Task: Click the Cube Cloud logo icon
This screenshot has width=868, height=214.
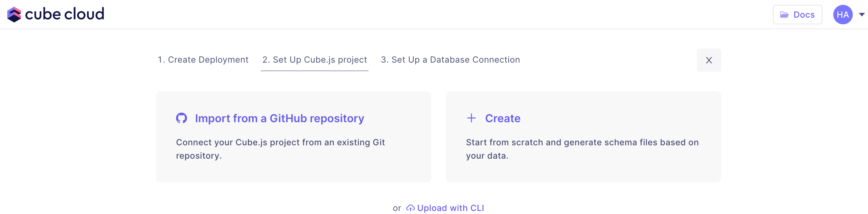Action: tap(14, 15)
